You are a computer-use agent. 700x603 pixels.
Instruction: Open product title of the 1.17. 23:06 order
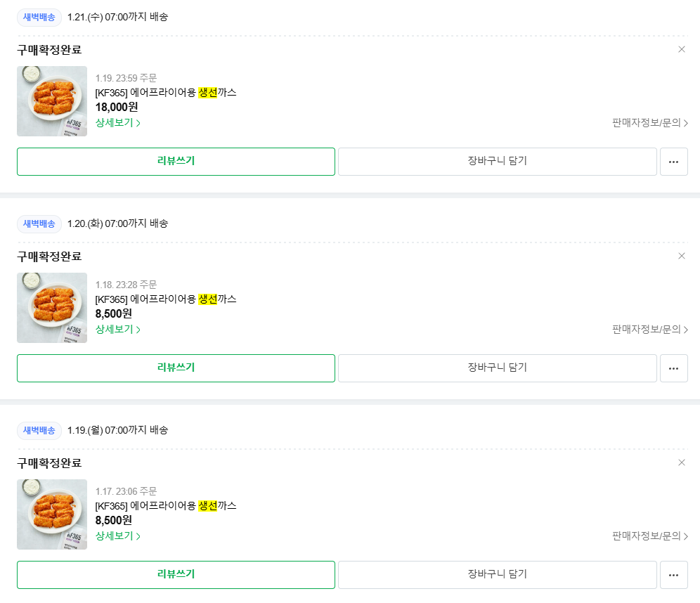click(166, 506)
